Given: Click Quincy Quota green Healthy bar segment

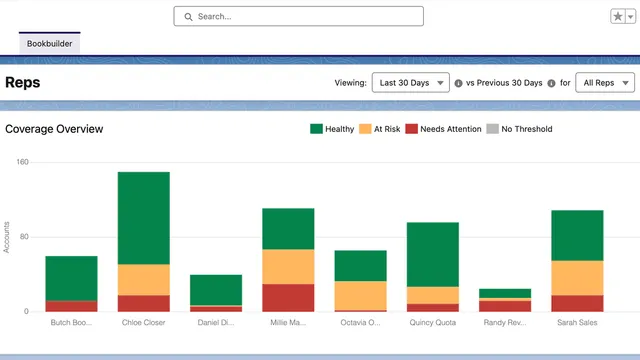Looking at the screenshot, I should [x=433, y=254].
